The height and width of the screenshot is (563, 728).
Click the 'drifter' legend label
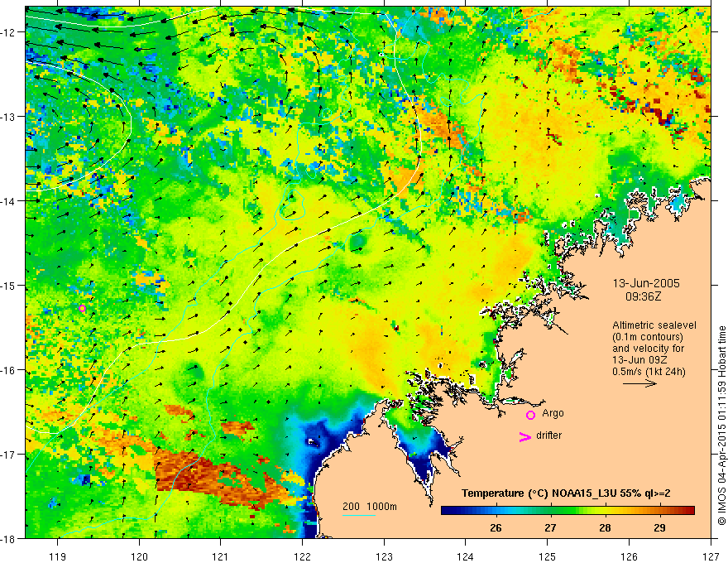(548, 435)
